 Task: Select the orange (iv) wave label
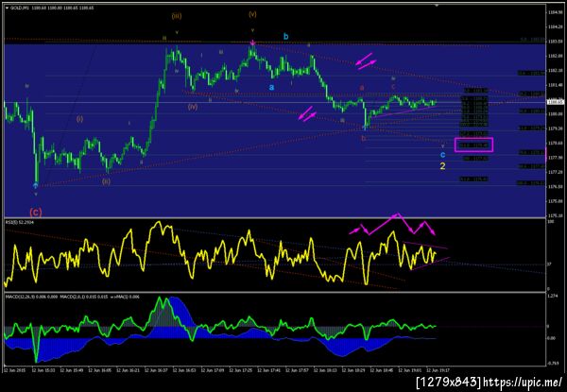pyautogui.click(x=193, y=107)
